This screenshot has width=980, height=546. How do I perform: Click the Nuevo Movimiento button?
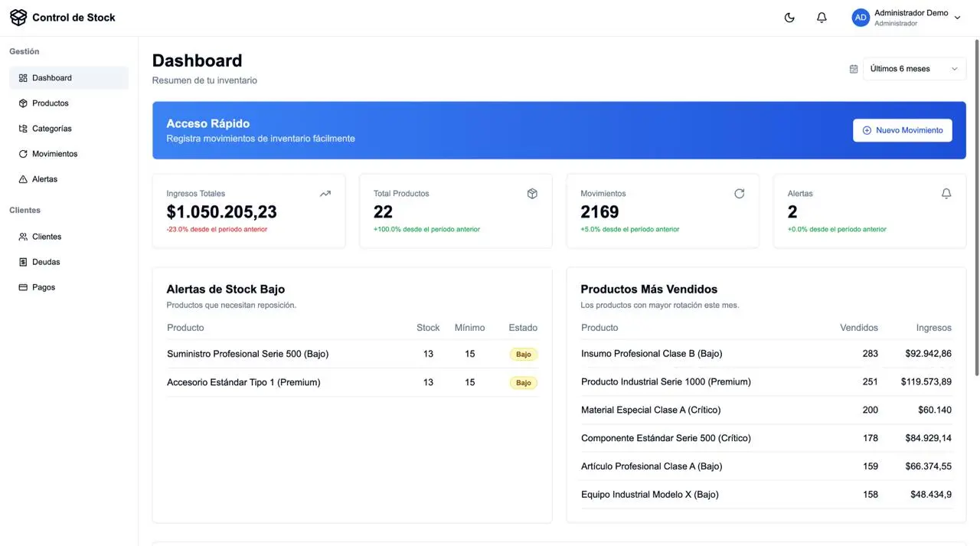pos(902,130)
